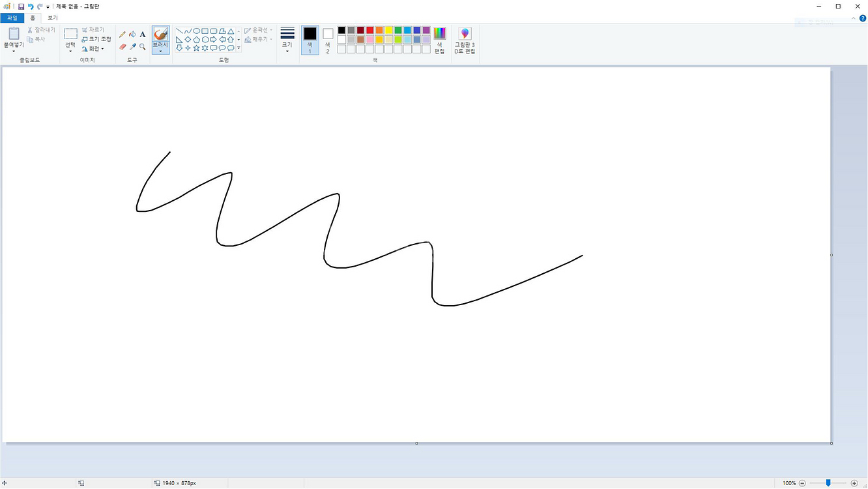
Task: Select the Magnifier tool
Action: tap(143, 47)
